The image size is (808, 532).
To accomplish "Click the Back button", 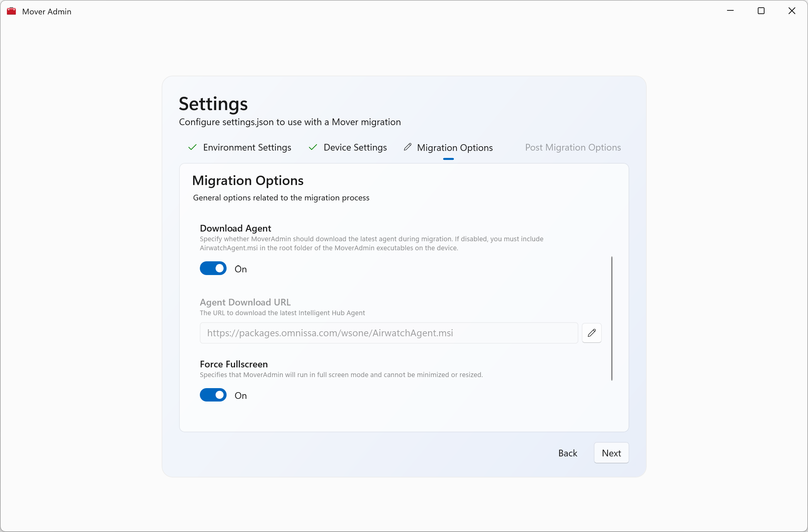I will point(568,453).
